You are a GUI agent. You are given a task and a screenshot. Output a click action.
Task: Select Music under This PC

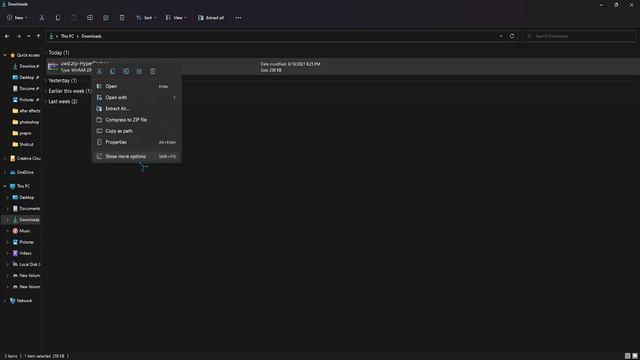(22, 231)
